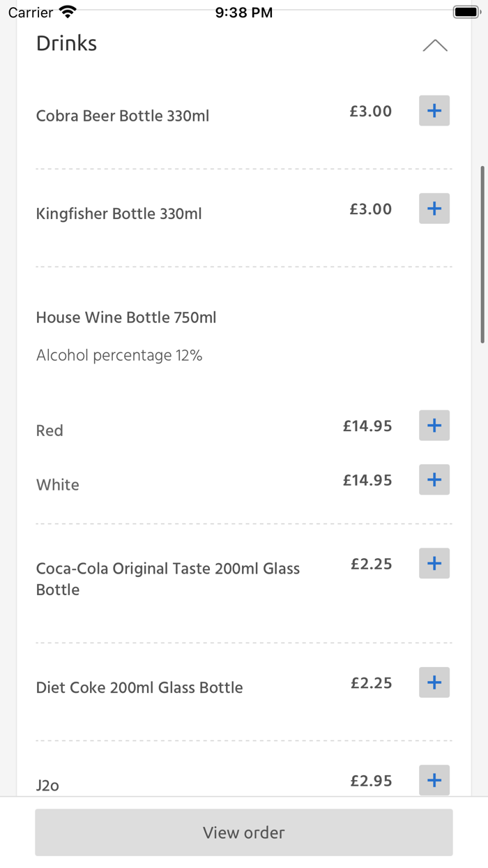This screenshot has width=488, height=868.
Task: Tap the Alcohol percentage 12% description
Action: pos(119,356)
